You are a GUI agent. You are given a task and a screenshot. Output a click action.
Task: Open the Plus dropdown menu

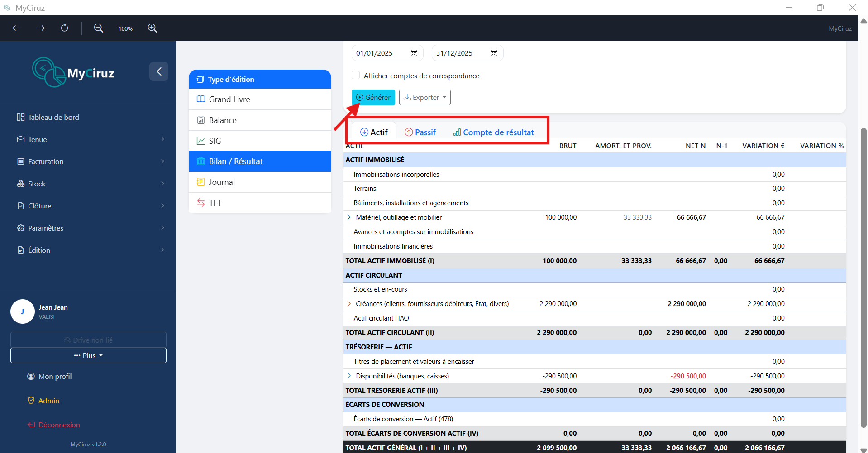pyautogui.click(x=88, y=355)
